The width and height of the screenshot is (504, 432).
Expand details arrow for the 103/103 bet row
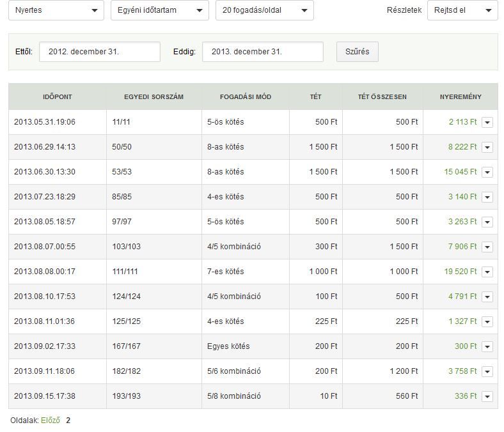coord(487,247)
